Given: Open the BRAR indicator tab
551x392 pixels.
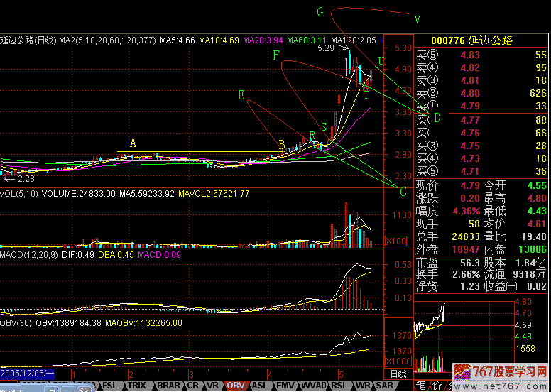Looking at the screenshot, I should (x=168, y=386).
